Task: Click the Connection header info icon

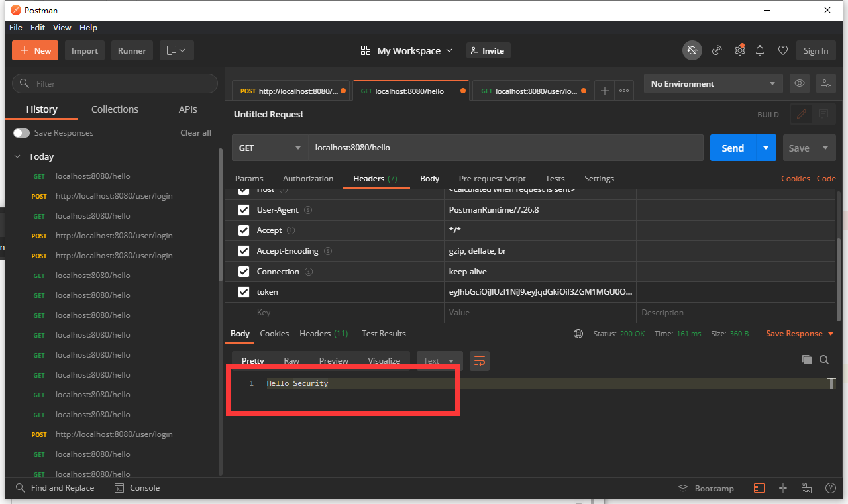Action: tap(309, 272)
